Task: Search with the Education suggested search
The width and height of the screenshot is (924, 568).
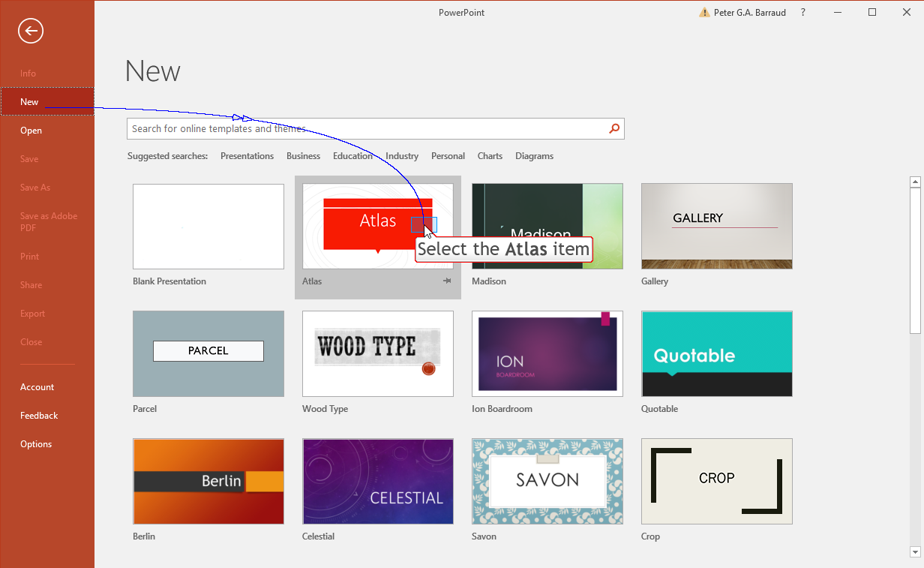Action: (x=352, y=155)
